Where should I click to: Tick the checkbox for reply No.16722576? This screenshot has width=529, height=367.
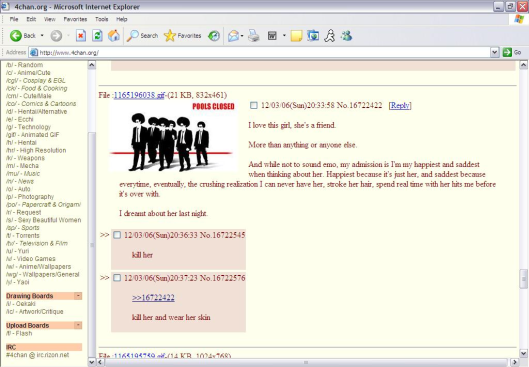pyautogui.click(x=117, y=278)
